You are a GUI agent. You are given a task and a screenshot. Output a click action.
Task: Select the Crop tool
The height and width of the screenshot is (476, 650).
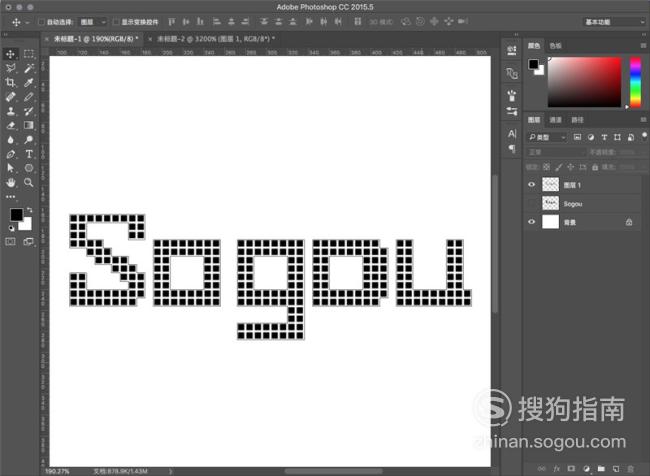pyautogui.click(x=10, y=83)
